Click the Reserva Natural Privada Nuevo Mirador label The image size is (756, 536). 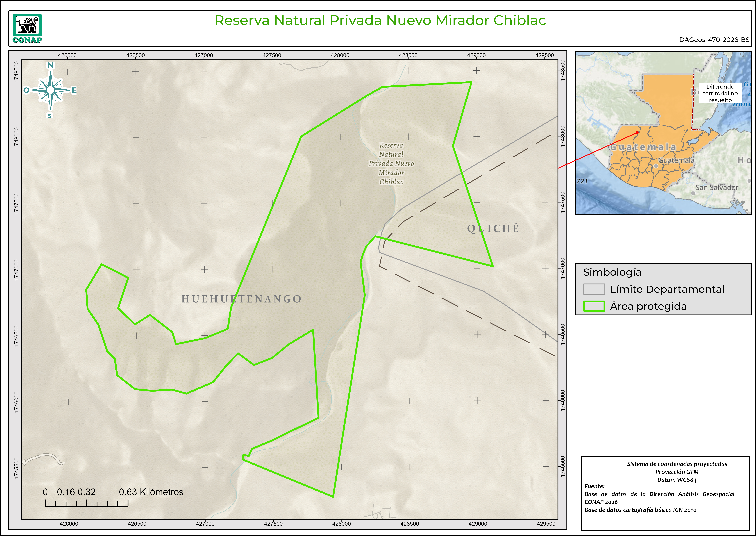pyautogui.click(x=391, y=163)
